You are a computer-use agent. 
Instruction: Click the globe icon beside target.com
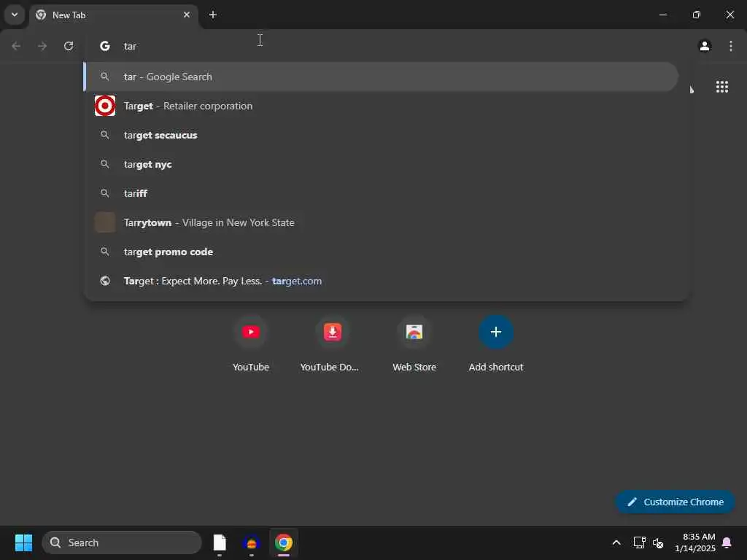[105, 281]
